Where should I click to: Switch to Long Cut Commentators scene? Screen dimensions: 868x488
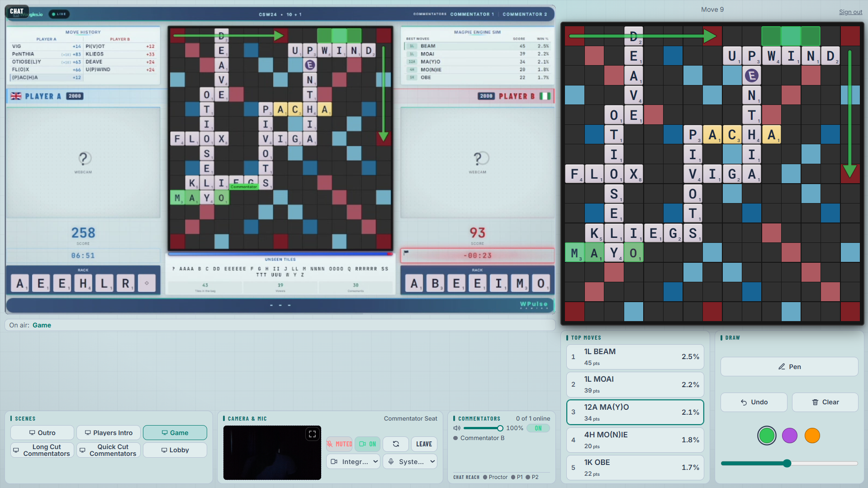coord(42,450)
